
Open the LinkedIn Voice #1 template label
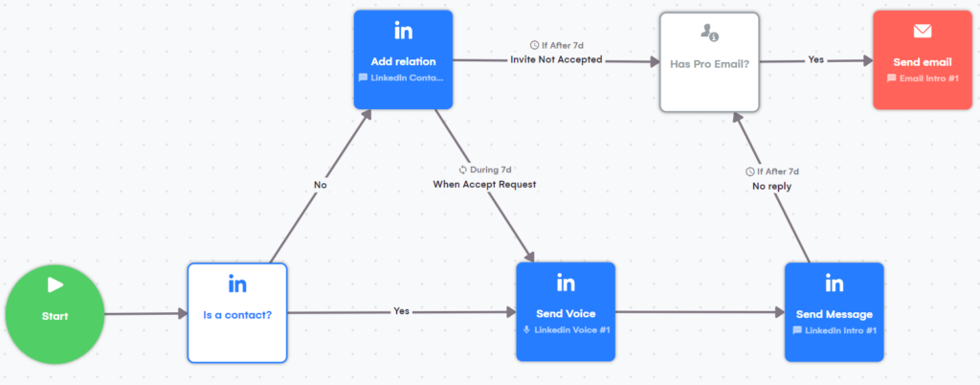tap(571, 329)
